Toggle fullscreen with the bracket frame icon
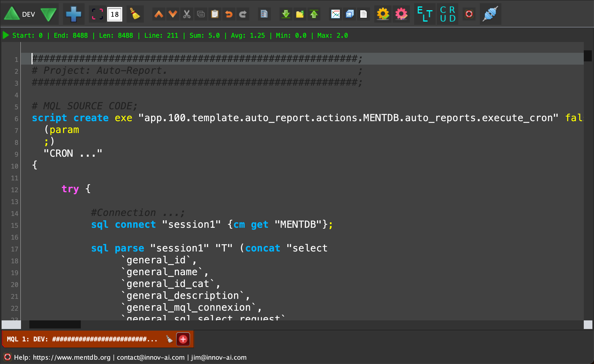594x364 pixels. (97, 14)
